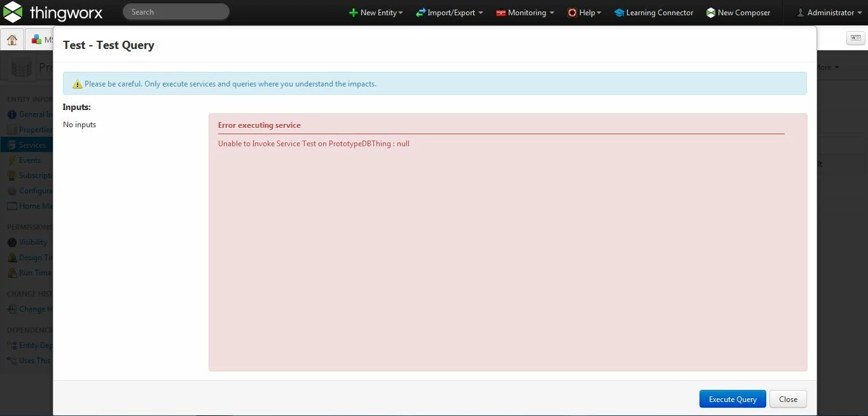Open Configuration in the sidebar
Screen dimensions: 868x416
30,191
